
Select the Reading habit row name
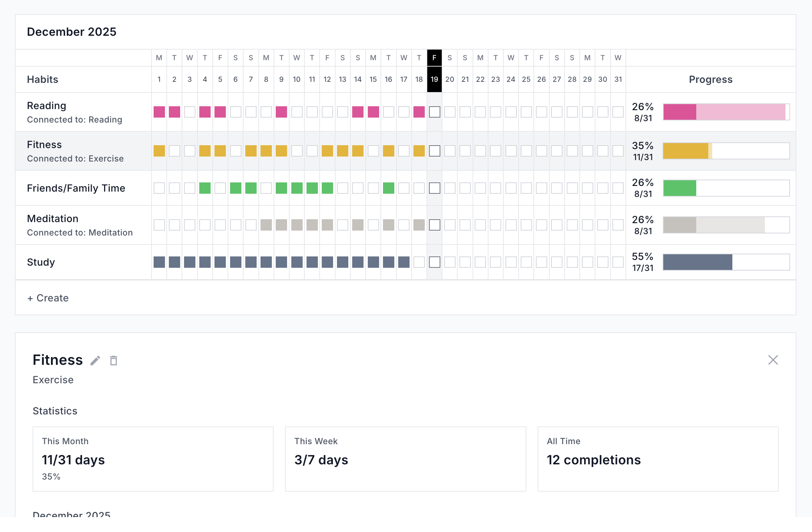click(x=46, y=106)
